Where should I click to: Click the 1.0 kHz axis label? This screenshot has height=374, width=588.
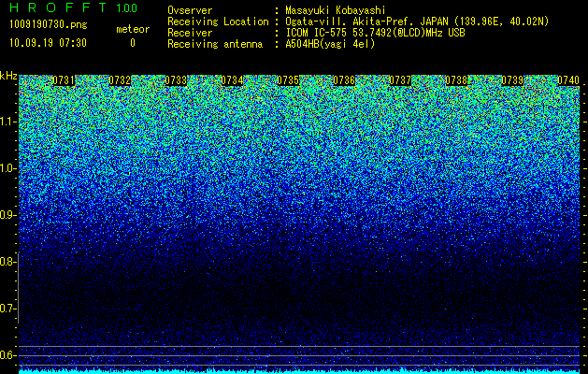[x=7, y=168]
